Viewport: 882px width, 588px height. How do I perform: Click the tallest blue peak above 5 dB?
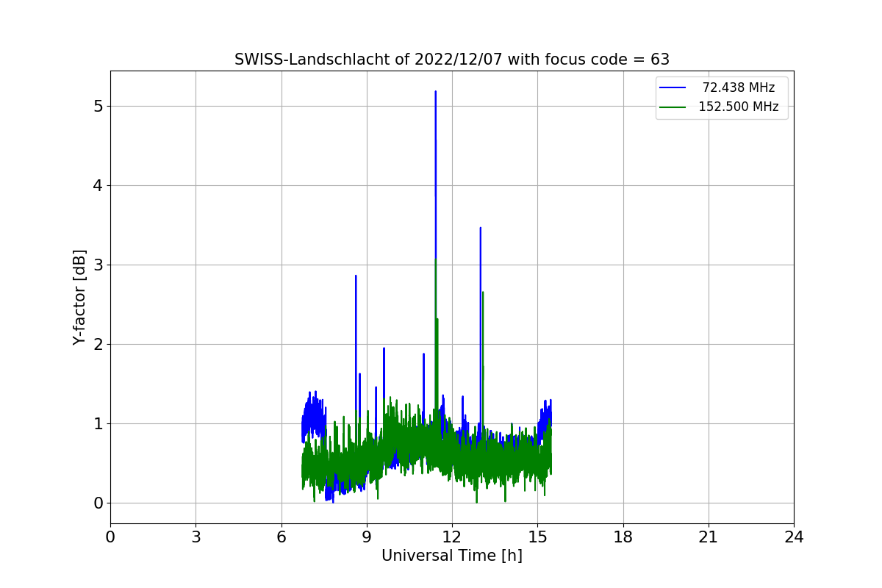pos(435,93)
